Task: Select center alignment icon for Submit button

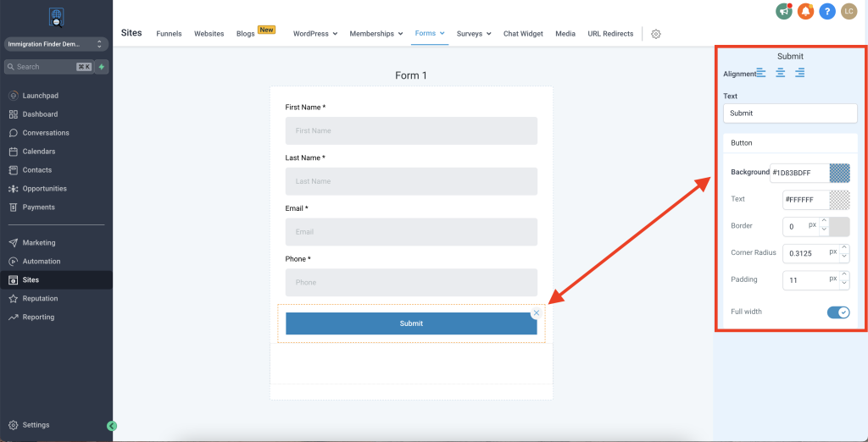Action: point(780,74)
